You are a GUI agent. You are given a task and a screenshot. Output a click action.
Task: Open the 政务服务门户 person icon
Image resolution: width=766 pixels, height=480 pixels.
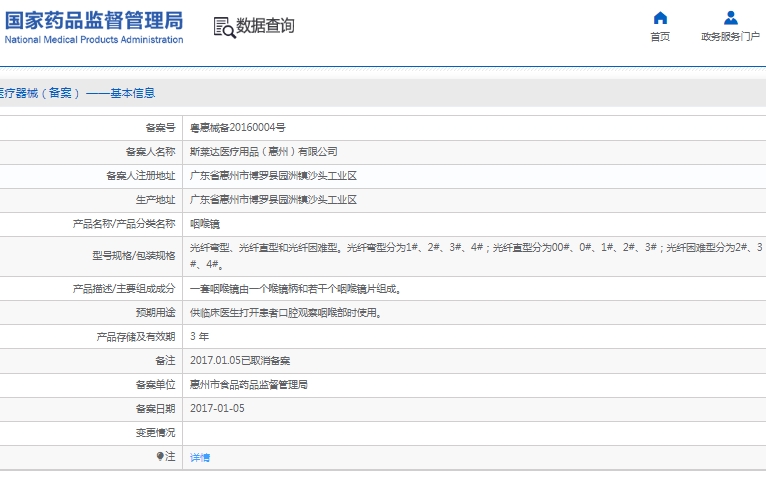(x=730, y=18)
